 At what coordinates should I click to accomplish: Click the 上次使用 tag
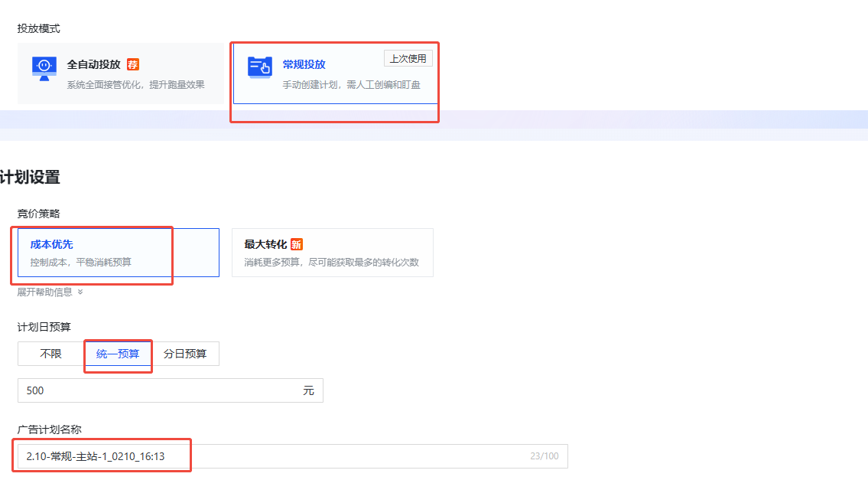[408, 59]
